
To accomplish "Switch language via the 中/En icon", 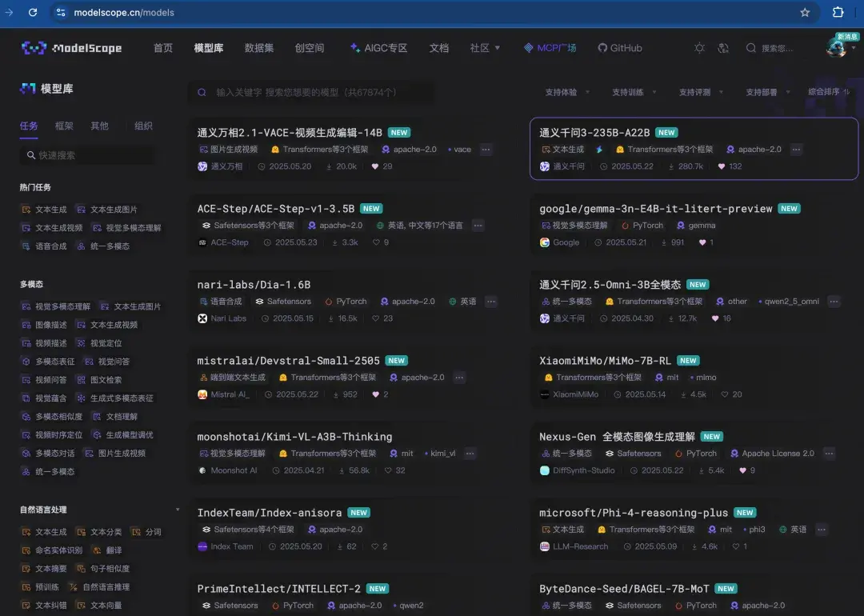I will 723,48.
